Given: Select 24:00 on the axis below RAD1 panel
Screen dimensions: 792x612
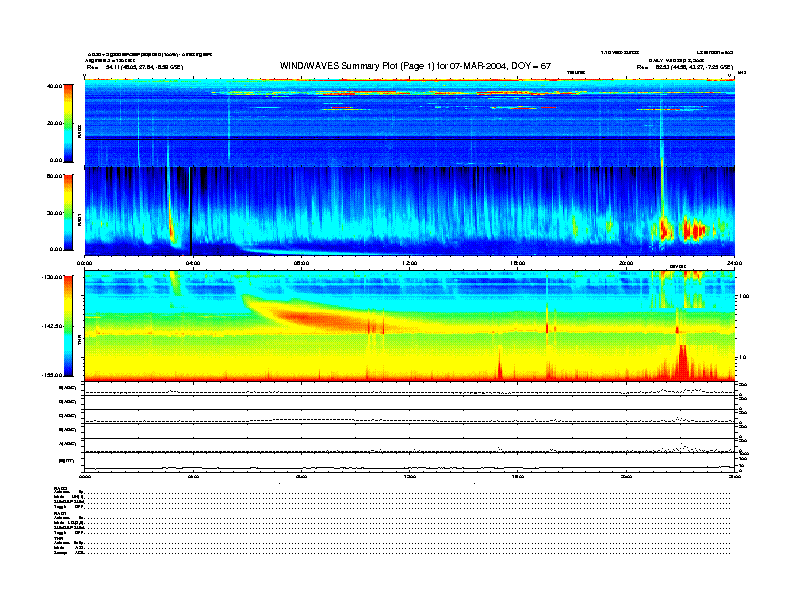Looking at the screenshot, I should [x=733, y=263].
